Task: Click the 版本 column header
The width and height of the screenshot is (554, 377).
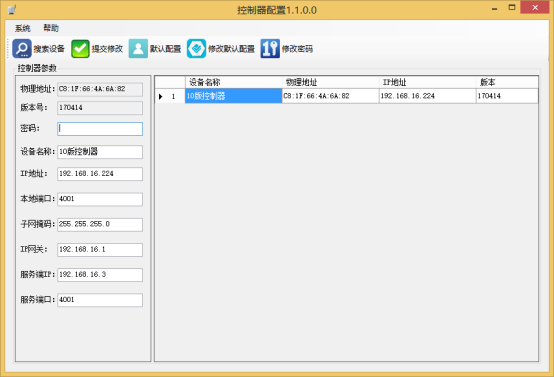Action: click(507, 82)
